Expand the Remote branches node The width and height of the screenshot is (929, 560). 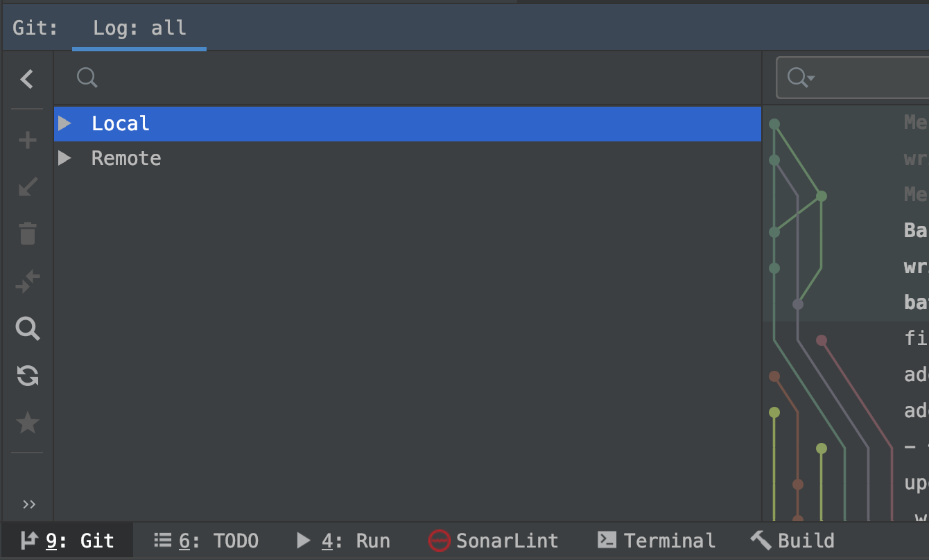64,158
